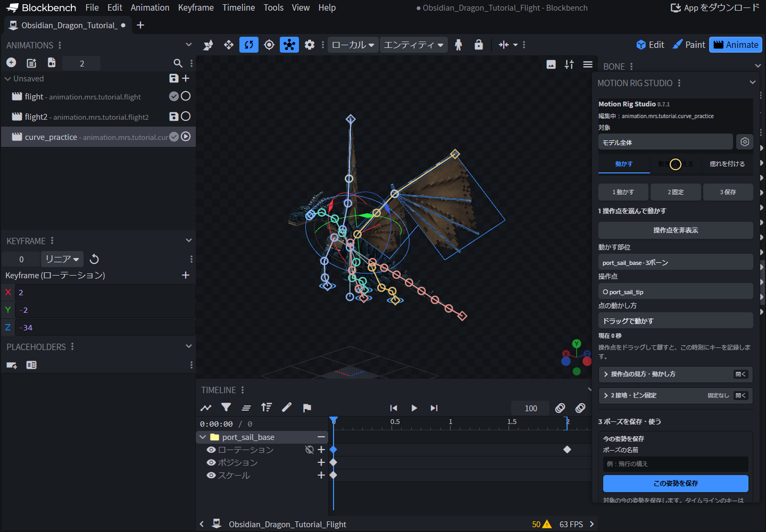Open the timeline graph editor icon
Image resolution: width=766 pixels, height=532 pixels.
coord(206,408)
